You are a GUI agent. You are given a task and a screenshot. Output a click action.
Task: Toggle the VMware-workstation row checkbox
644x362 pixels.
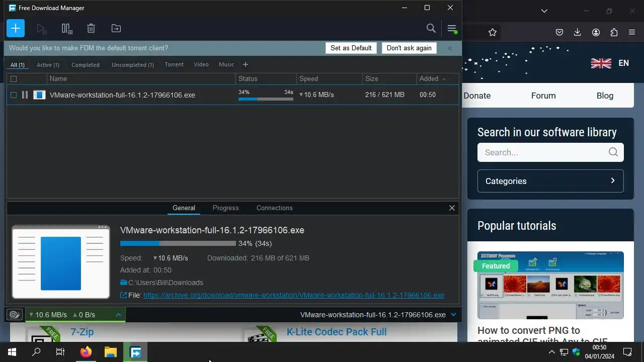14,95
